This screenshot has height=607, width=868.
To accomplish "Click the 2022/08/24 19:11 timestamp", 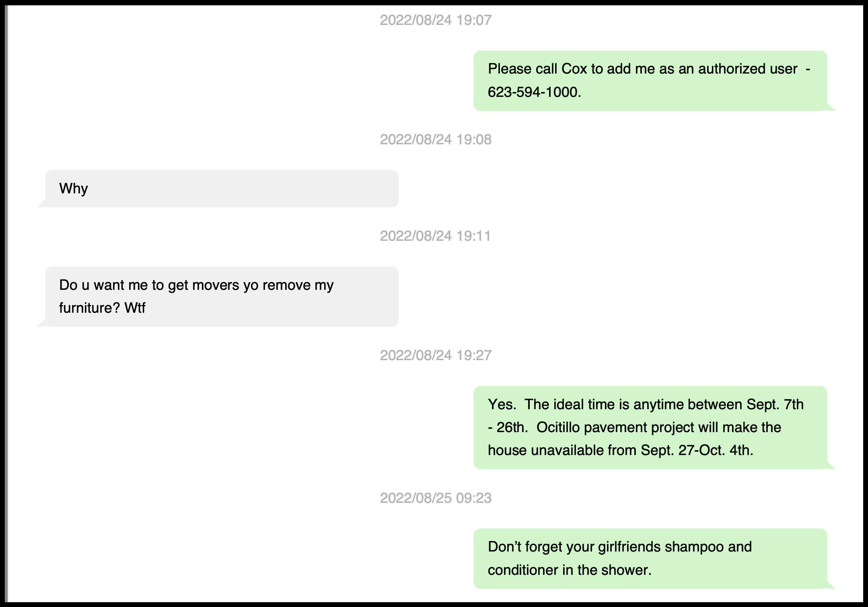I will (x=436, y=236).
